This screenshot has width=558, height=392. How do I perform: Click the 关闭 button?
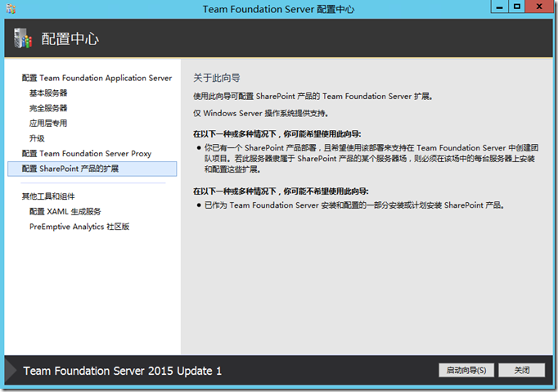click(x=521, y=370)
